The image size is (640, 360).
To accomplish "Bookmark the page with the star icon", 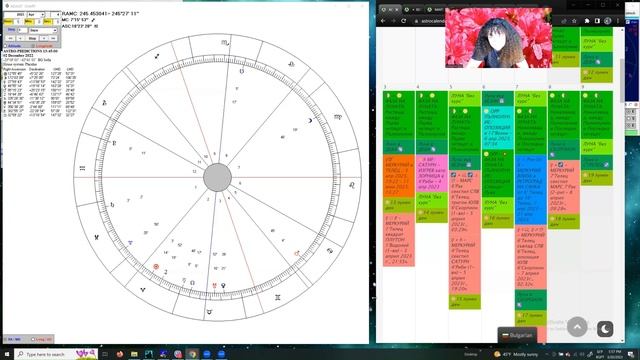I will (574, 20).
